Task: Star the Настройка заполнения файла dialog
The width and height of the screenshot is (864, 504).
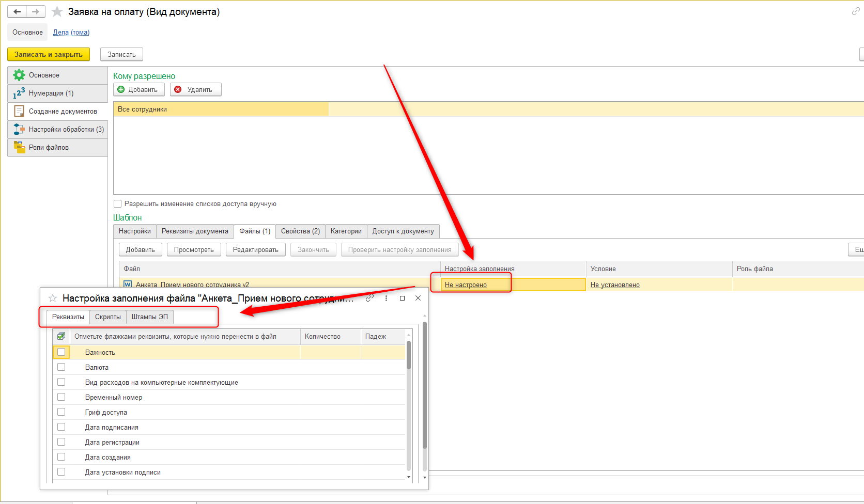Action: click(x=53, y=298)
